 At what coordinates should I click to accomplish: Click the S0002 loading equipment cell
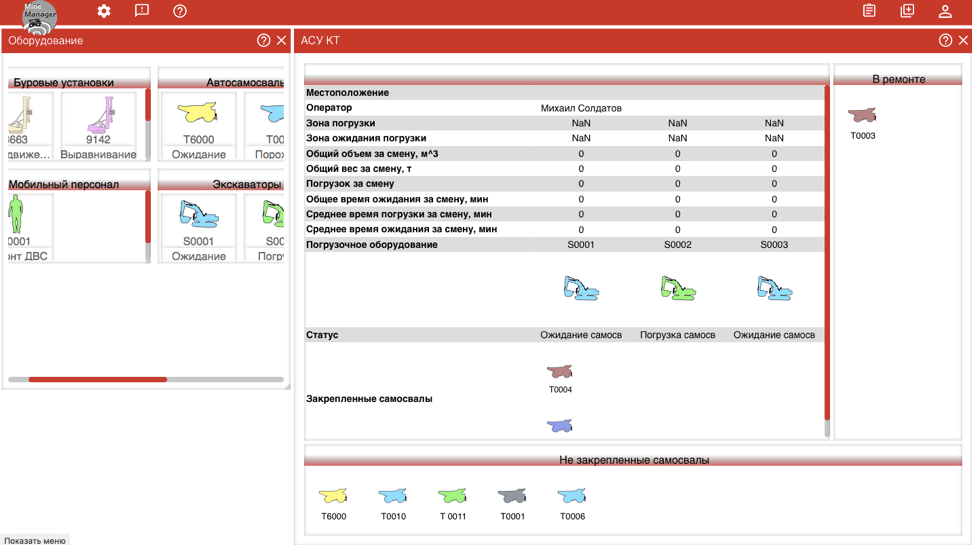678,244
